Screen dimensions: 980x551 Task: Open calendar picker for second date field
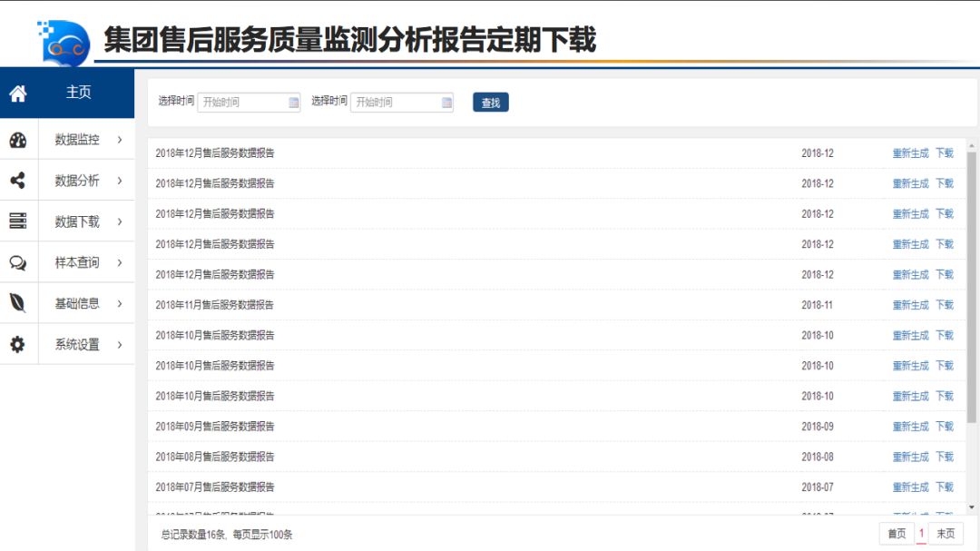coord(446,103)
